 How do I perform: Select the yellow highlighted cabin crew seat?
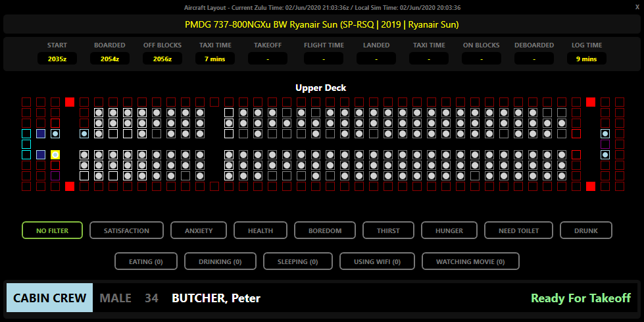pos(55,155)
